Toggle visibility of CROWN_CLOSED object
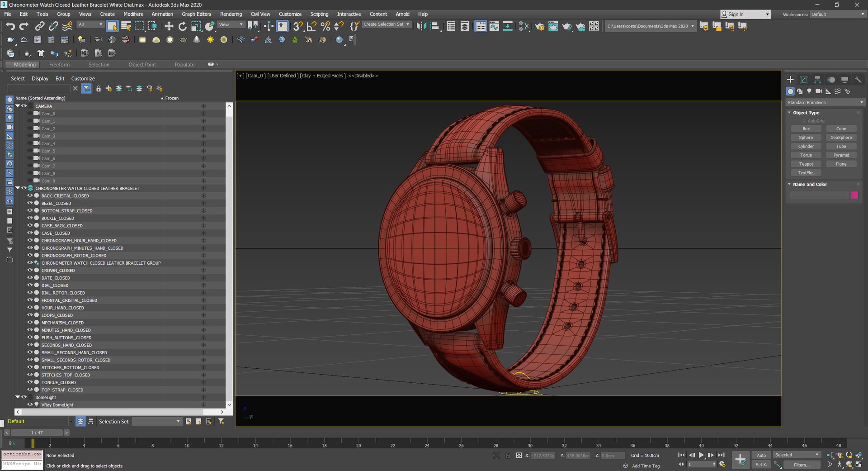The width and height of the screenshot is (868, 471). [30, 271]
